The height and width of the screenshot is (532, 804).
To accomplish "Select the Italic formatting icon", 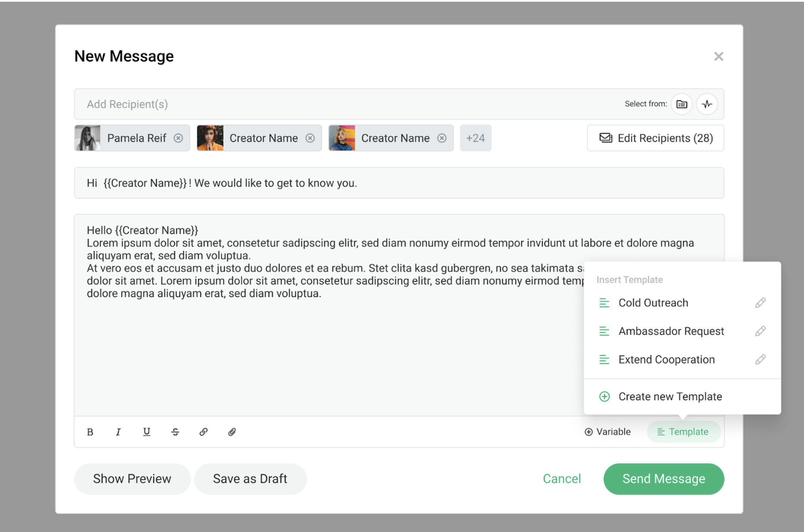I will click(x=118, y=432).
